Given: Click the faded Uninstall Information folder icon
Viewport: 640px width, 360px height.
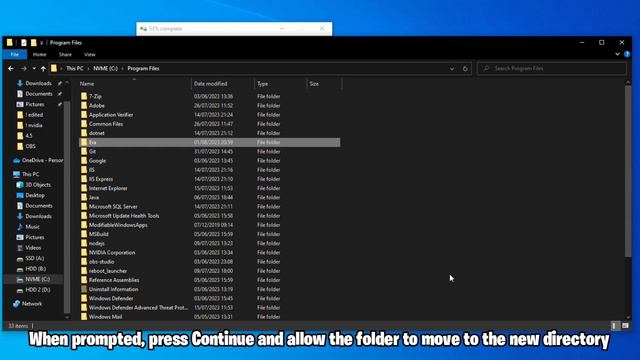Looking at the screenshot, I should [x=84, y=289].
